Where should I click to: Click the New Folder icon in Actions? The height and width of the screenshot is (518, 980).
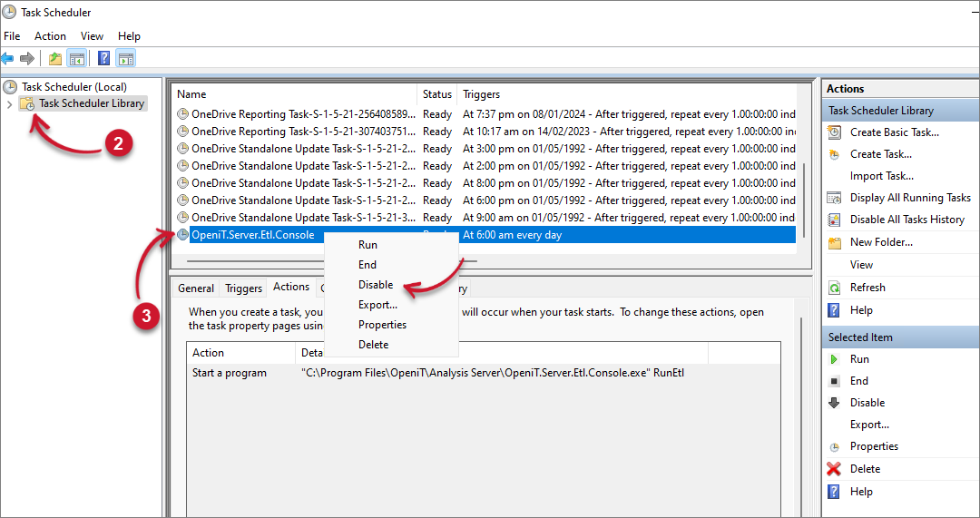[x=835, y=242]
